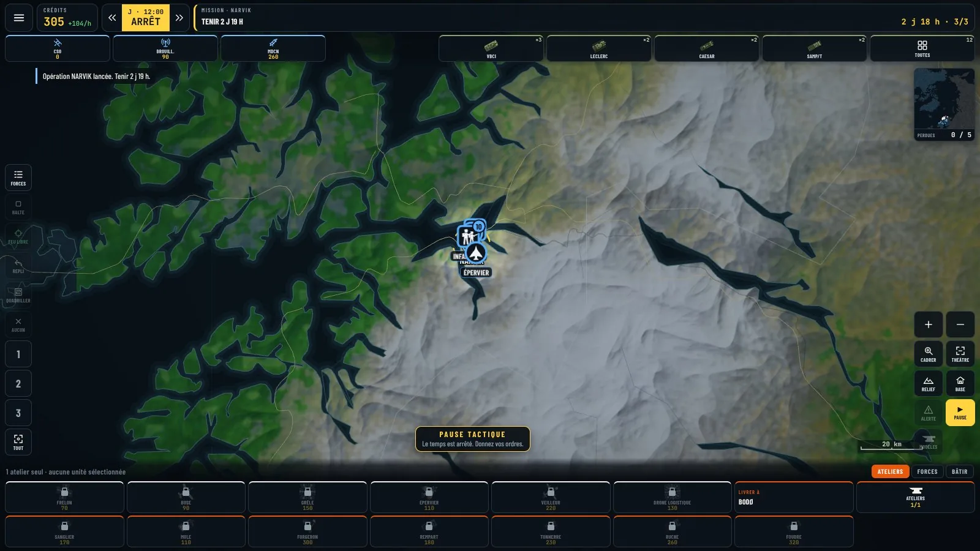980x551 pixels.
Task: Select the locked FRELON 70 build card
Action: click(x=64, y=497)
